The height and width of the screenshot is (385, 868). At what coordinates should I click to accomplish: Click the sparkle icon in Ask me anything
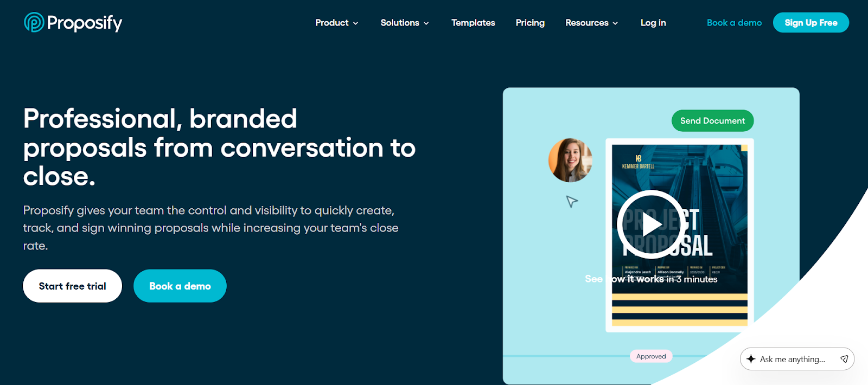pyautogui.click(x=751, y=359)
